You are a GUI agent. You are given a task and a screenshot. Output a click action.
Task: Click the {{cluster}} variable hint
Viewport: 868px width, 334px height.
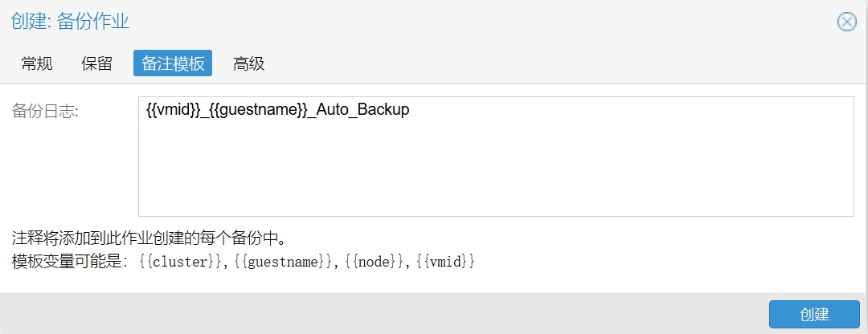181,261
